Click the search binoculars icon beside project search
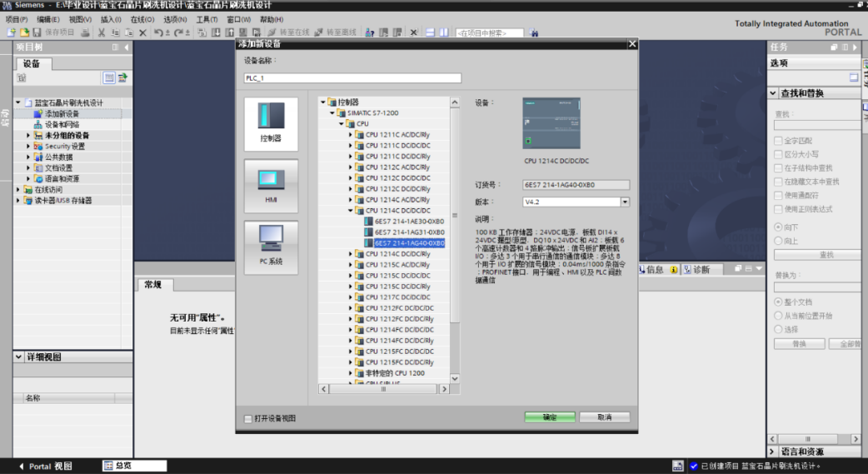 534,32
